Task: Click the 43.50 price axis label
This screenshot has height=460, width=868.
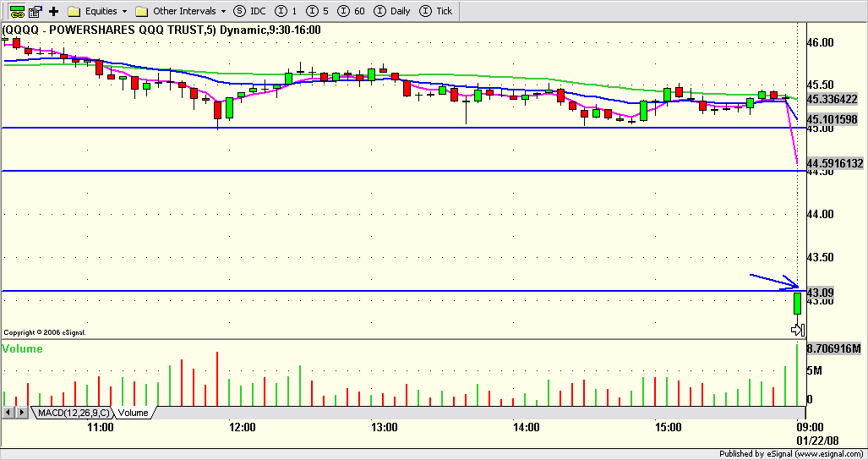Action: pyautogui.click(x=822, y=257)
